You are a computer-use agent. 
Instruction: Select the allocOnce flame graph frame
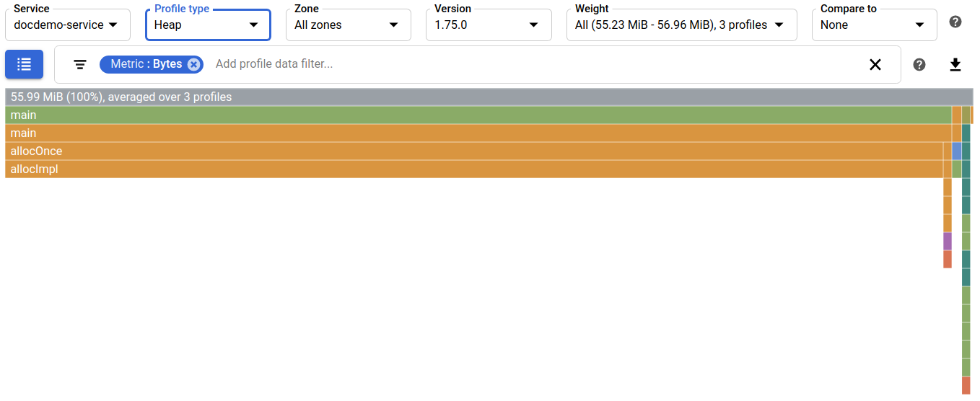tap(473, 151)
